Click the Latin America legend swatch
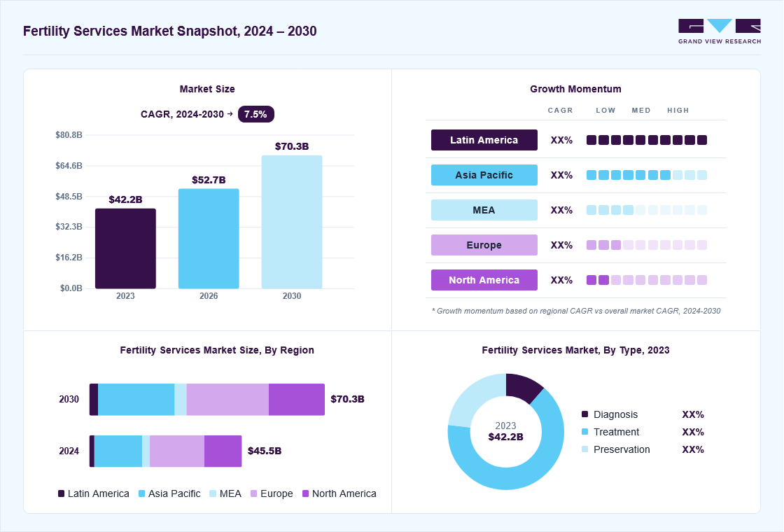Viewport: 784px width, 532px height. pos(62,493)
